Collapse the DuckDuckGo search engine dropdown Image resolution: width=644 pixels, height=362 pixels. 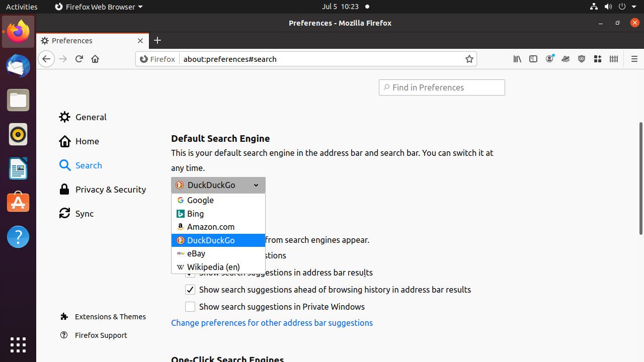click(x=218, y=185)
